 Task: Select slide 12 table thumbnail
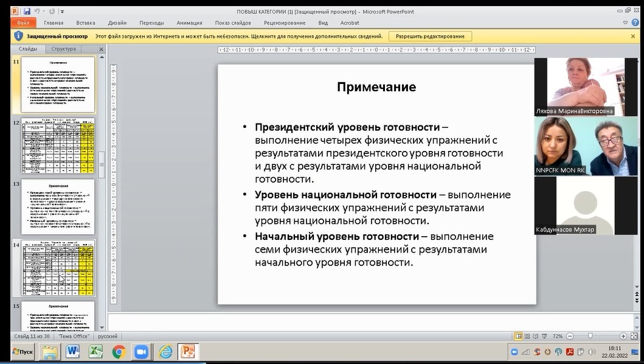58,145
